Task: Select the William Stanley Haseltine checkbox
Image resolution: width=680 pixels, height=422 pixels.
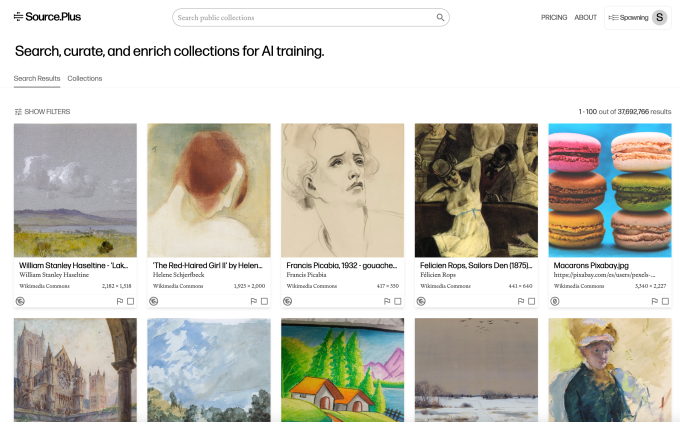Action: point(131,300)
